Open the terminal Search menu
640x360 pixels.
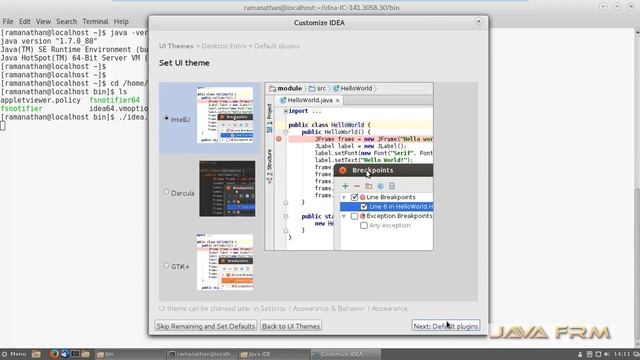coord(66,22)
